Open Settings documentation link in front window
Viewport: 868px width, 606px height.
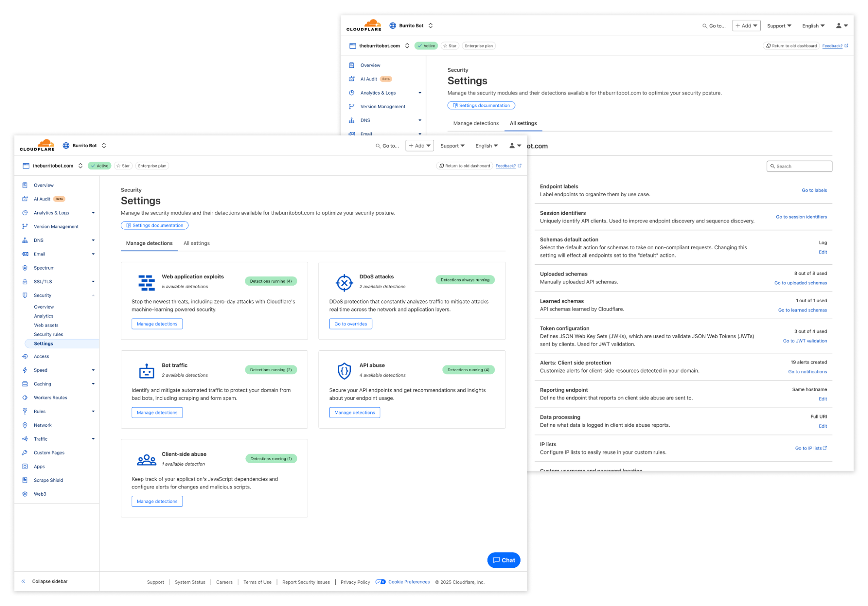[x=155, y=226]
